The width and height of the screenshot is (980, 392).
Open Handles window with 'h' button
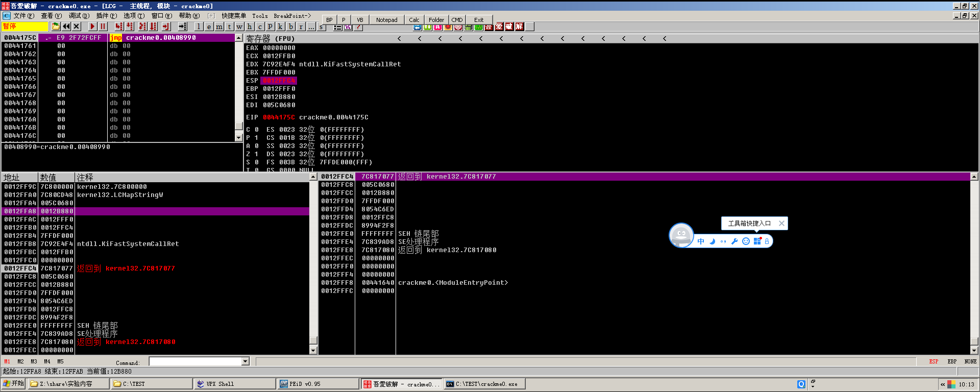click(250, 27)
